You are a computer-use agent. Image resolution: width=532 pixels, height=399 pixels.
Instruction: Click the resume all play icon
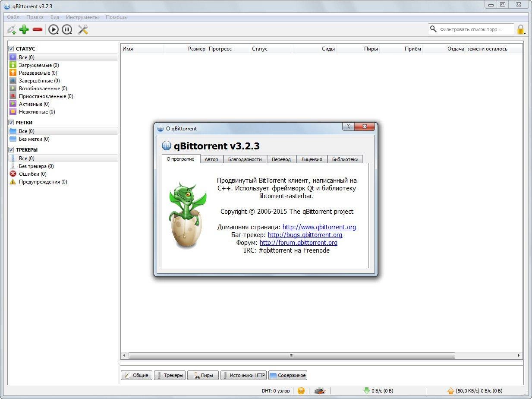[x=54, y=29]
